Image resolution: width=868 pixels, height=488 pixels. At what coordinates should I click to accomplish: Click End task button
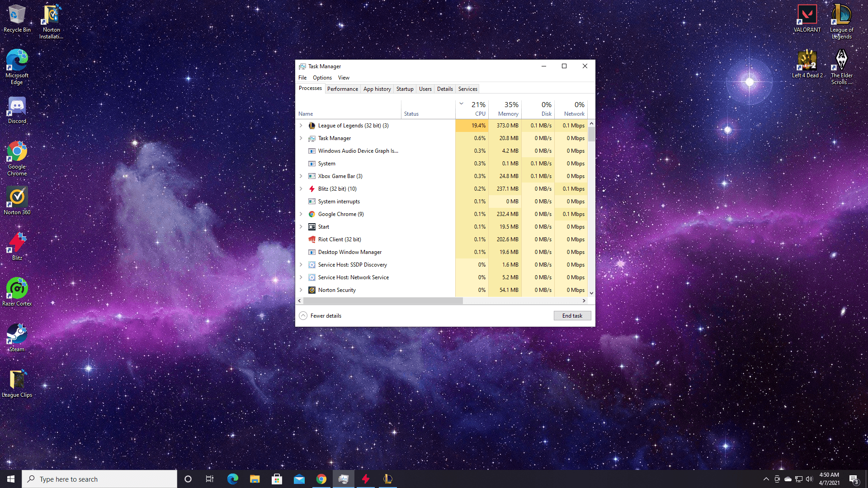pyautogui.click(x=572, y=316)
